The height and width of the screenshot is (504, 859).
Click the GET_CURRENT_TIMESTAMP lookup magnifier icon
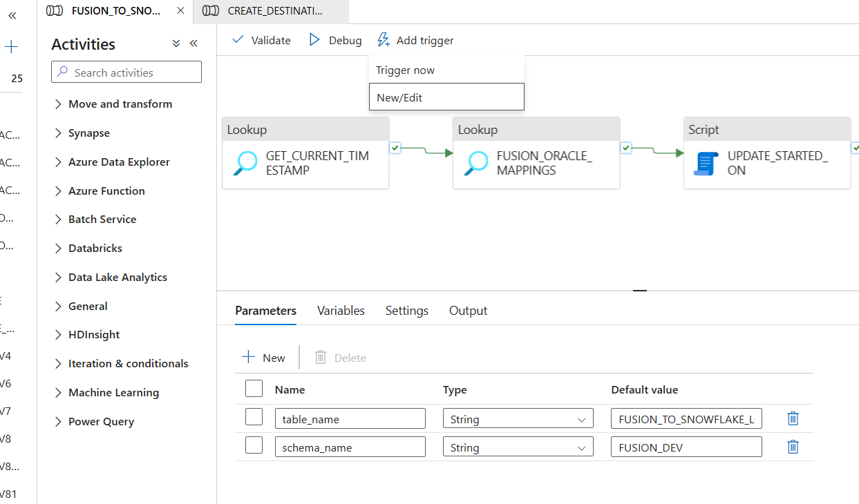pyautogui.click(x=244, y=163)
